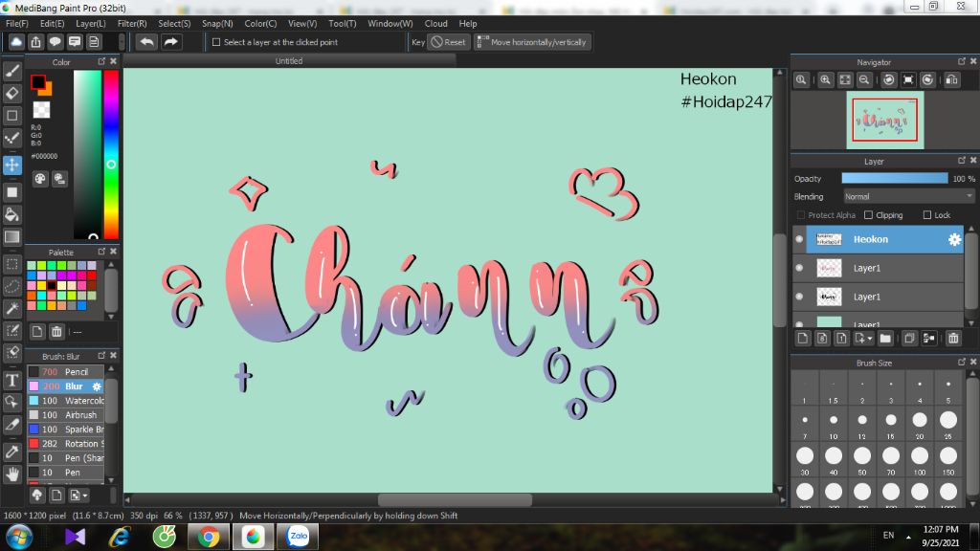Select the Select Eraser tool
The height and width of the screenshot is (551, 980).
tap(11, 352)
